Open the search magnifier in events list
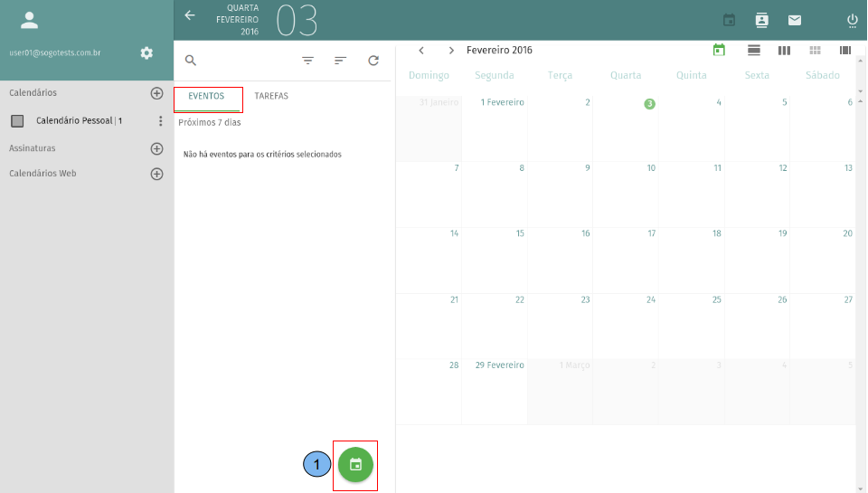Viewport: 868px width, 493px height. [191, 61]
